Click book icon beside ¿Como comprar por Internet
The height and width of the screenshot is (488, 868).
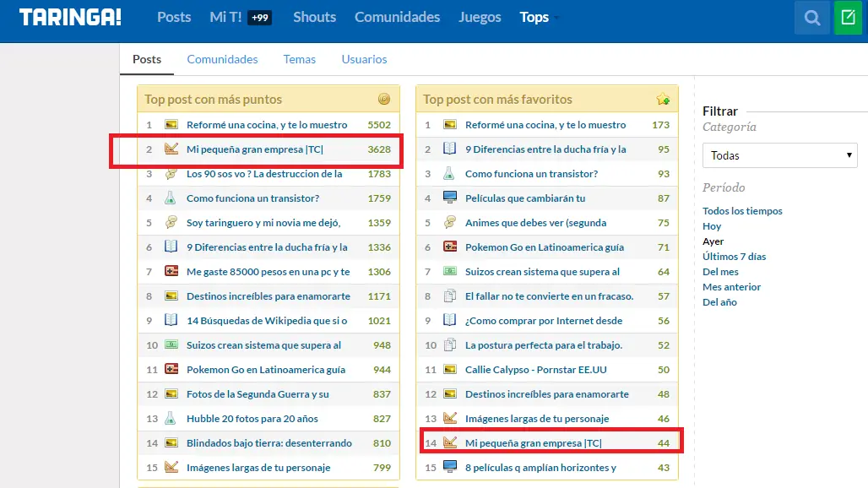click(x=449, y=320)
